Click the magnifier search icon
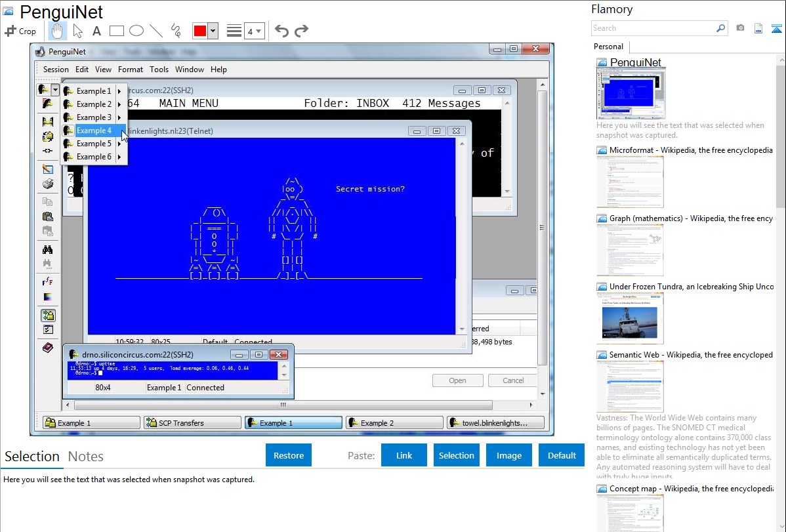Image resolution: width=786 pixels, height=532 pixels. coord(721,28)
